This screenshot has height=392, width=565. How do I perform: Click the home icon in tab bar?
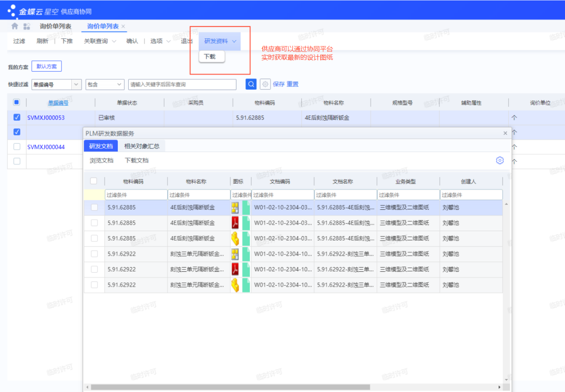click(x=15, y=26)
